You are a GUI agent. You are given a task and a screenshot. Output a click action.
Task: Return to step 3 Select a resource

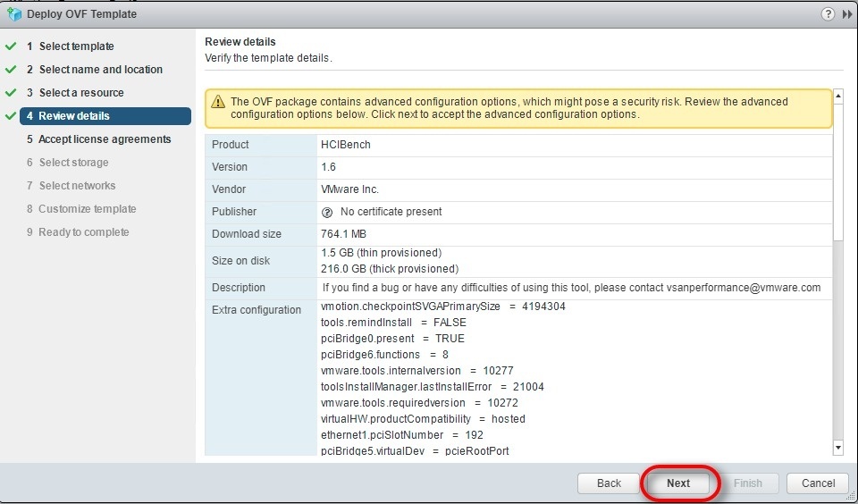[80, 93]
